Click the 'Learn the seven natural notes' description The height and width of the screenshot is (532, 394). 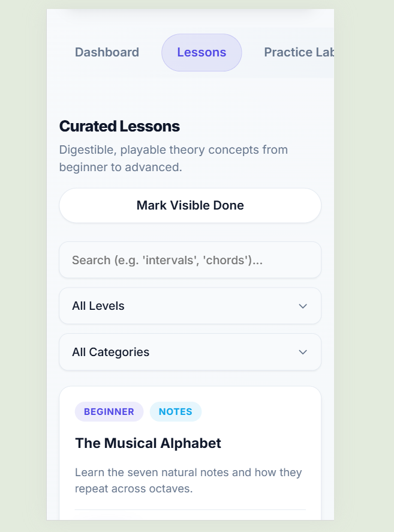click(188, 480)
